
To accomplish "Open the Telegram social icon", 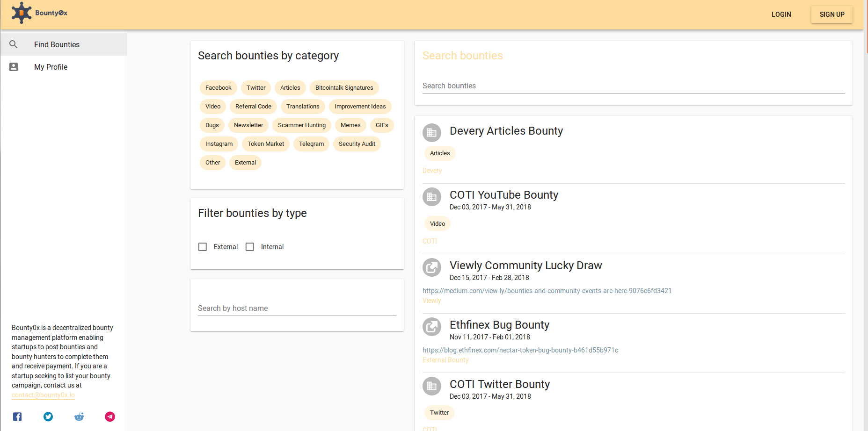I will [110, 417].
